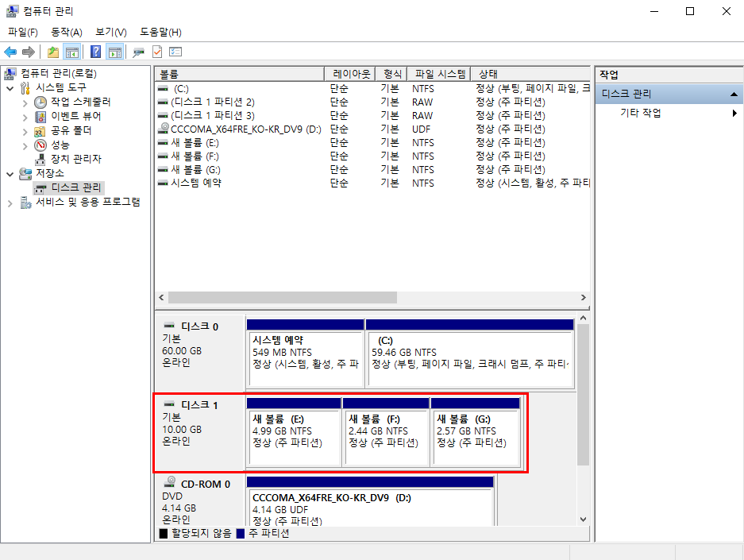The width and height of the screenshot is (744, 560).
Task: Click the Settings list toolbar icon
Action: 175,52
